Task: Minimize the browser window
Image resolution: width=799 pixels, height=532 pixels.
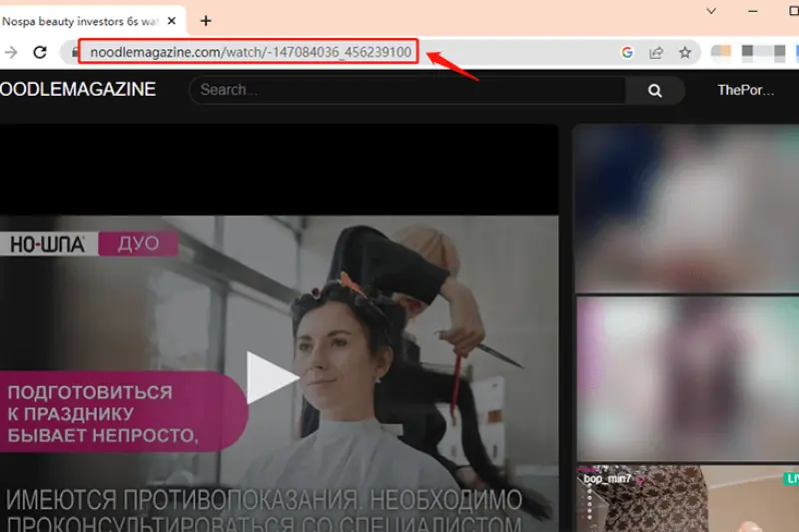Action: (753, 11)
